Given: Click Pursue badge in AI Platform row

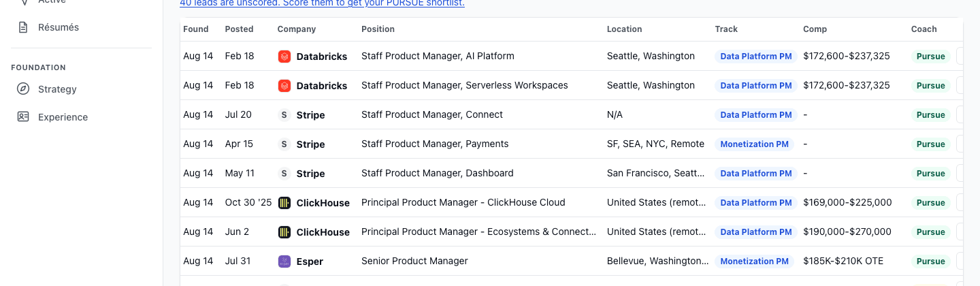Looking at the screenshot, I should click(930, 57).
